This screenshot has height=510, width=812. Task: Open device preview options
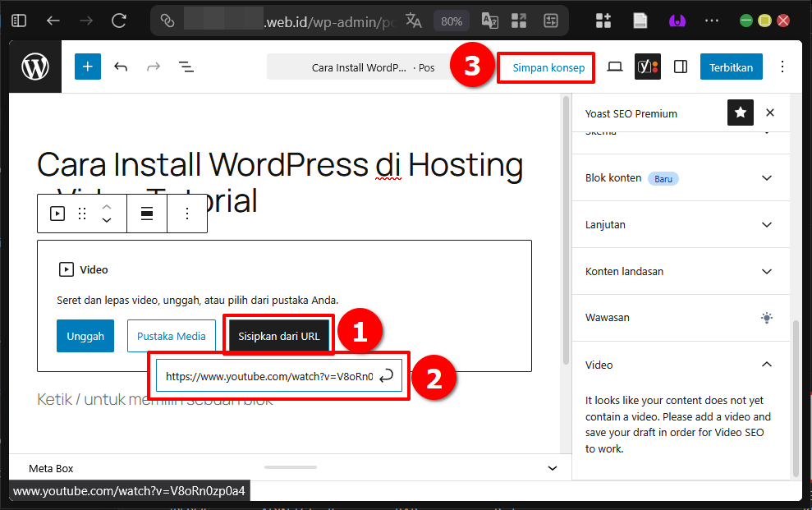pos(614,67)
